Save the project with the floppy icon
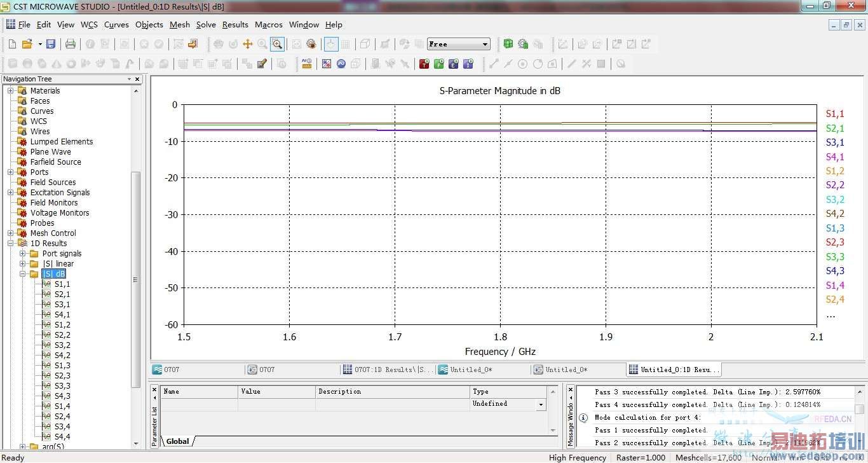Image resolution: width=868 pixels, height=463 pixels. [51, 44]
